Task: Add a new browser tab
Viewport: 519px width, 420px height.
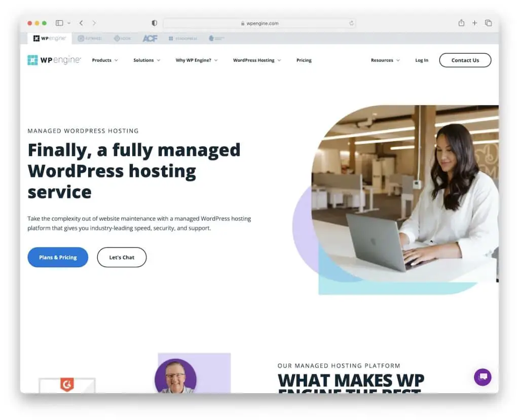Action: click(x=474, y=23)
